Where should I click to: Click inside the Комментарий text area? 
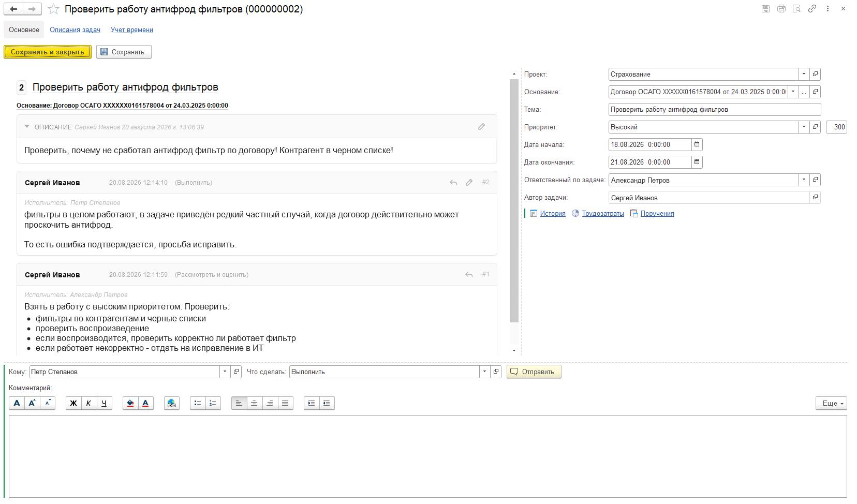click(427, 456)
